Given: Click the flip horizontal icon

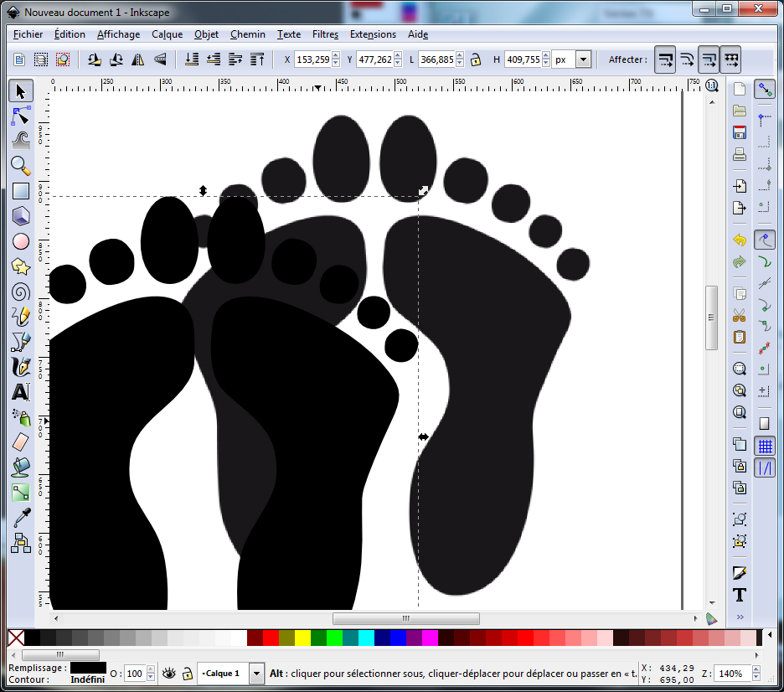Looking at the screenshot, I should pos(138,59).
